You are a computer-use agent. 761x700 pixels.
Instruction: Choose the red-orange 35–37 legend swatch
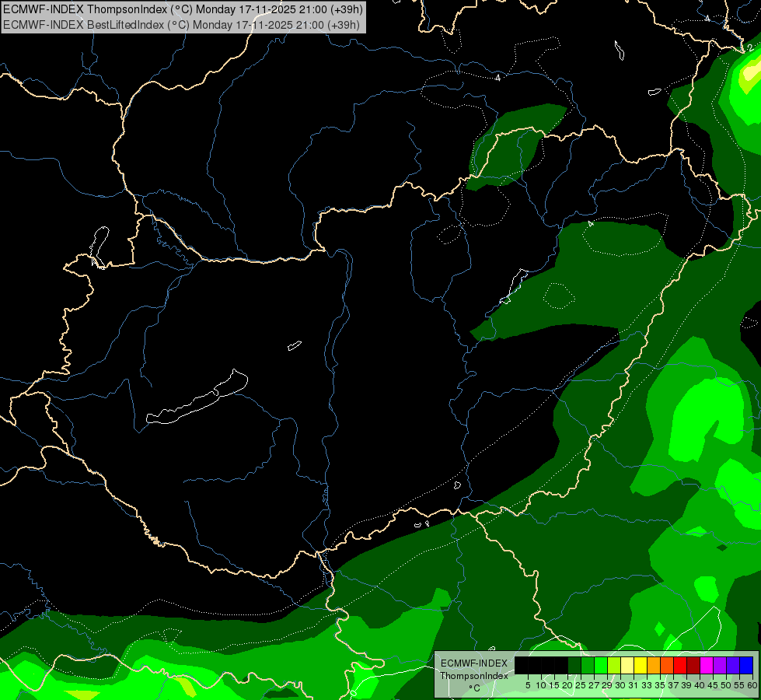[x=667, y=665]
